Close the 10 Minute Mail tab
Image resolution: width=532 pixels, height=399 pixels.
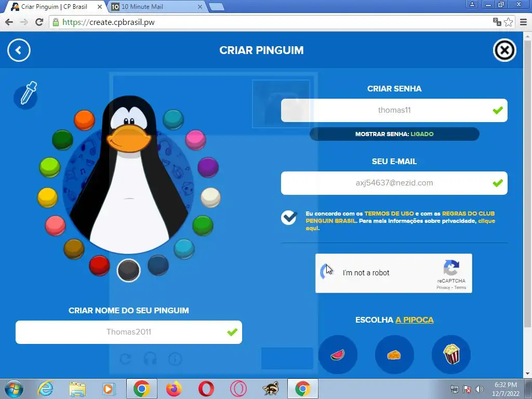point(200,6)
